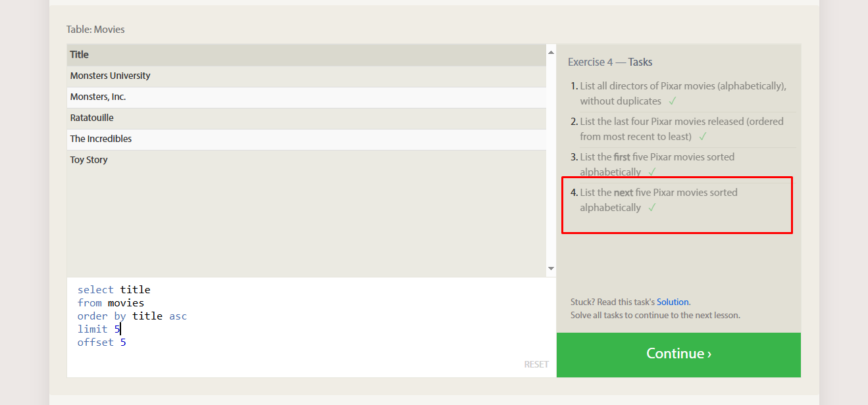Click the 'limit 5' line in the editor
Viewport: 868px width, 405px height.
(99, 329)
